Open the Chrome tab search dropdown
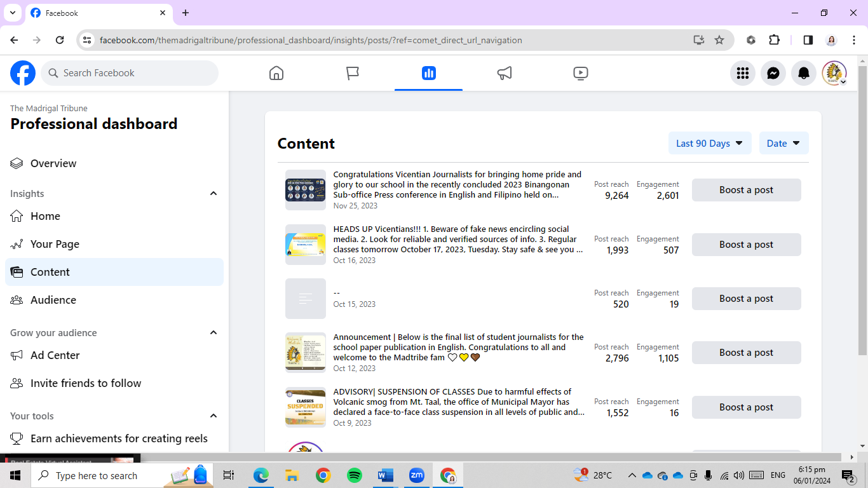 pos(12,13)
